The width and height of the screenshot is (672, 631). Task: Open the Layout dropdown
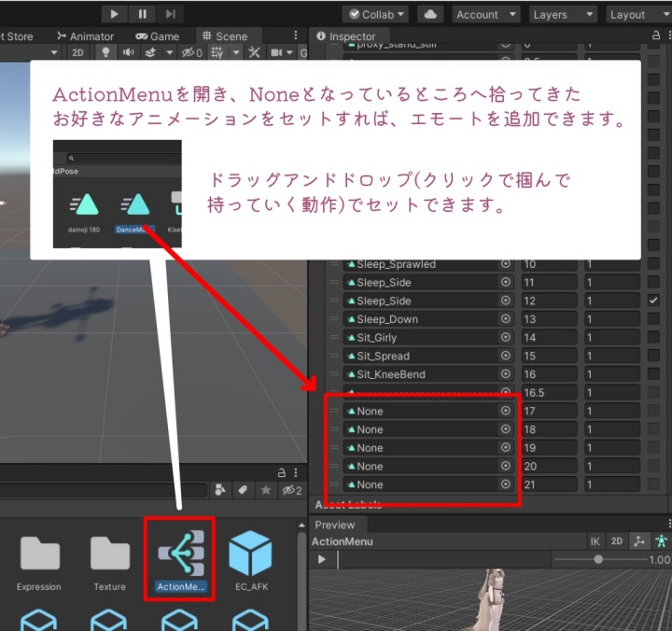coord(638,15)
